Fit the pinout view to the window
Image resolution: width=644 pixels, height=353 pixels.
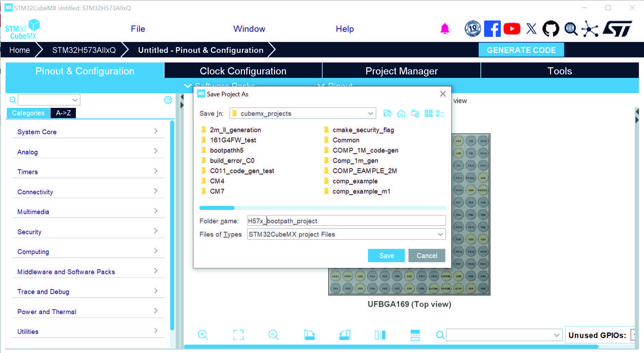[x=238, y=335]
